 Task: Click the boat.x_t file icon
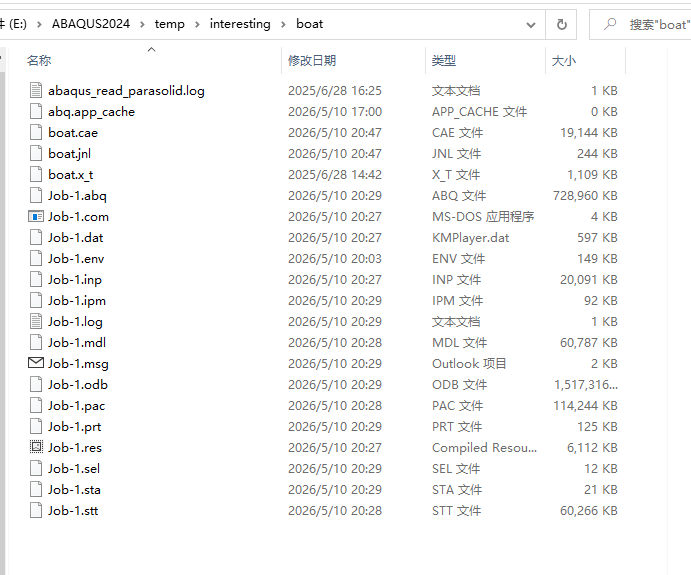[x=36, y=174]
